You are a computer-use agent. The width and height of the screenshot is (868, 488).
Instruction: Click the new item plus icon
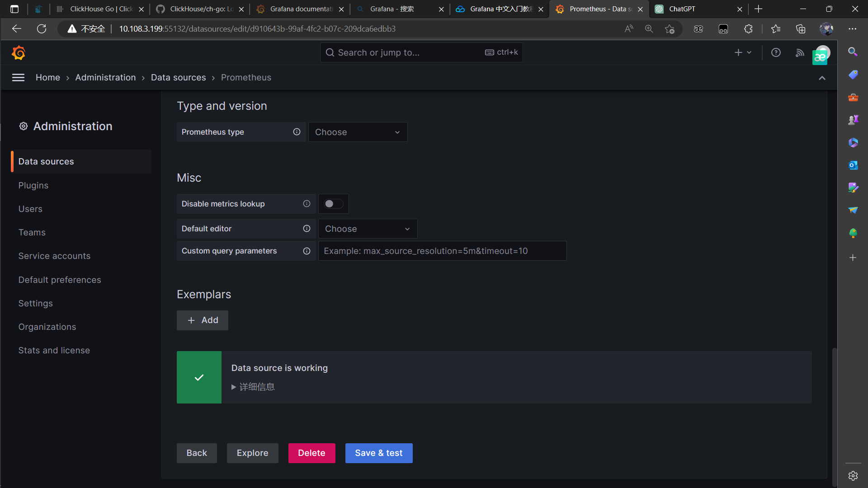pos(739,52)
